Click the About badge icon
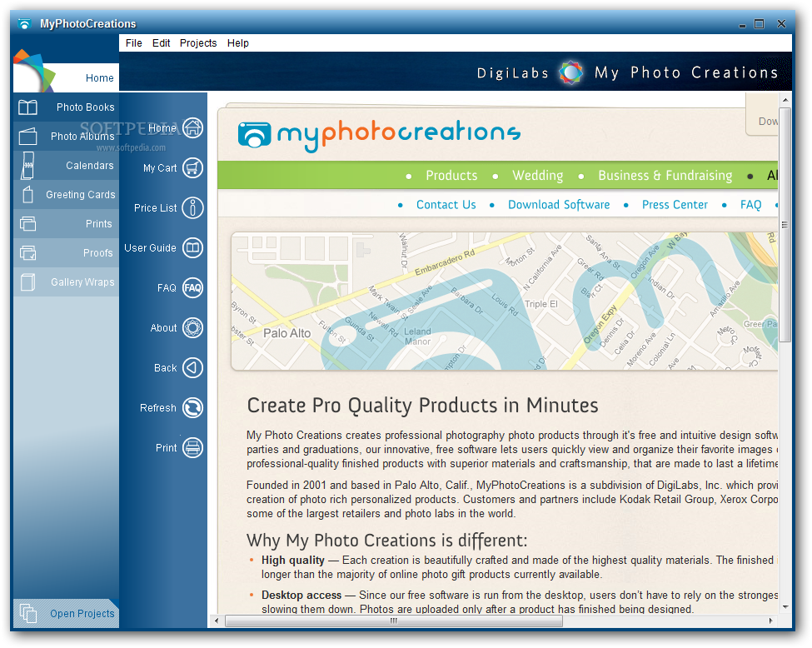The height and width of the screenshot is (648, 812). click(192, 328)
